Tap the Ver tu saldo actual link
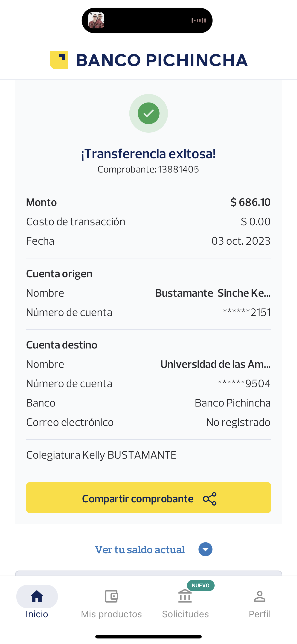Screen dimensions: 297x644 tap(140, 550)
